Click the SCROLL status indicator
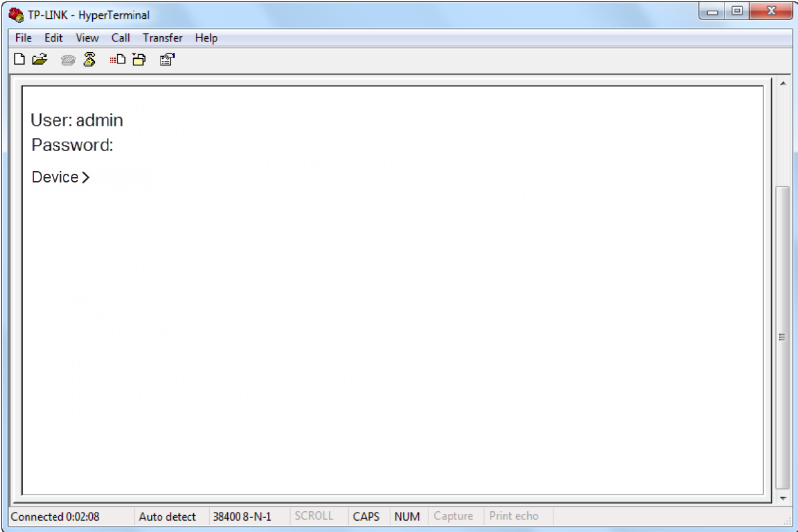Viewport: 798px width, 532px height. 314,516
